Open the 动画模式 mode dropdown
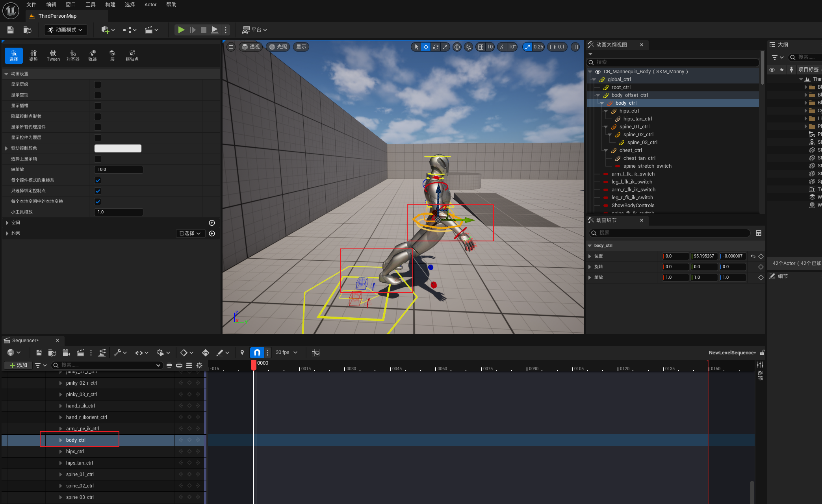The width and height of the screenshot is (822, 504). (x=66, y=30)
